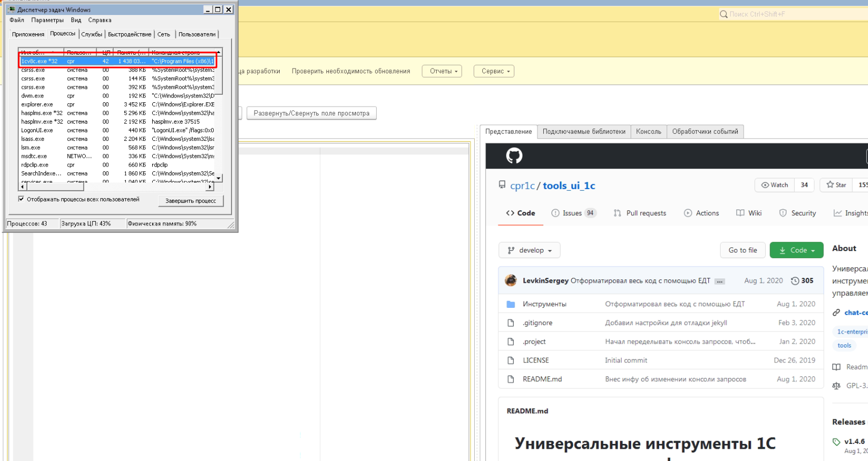Click the Task Manager title bar icon
The height and width of the screenshot is (461, 868).
click(12, 10)
